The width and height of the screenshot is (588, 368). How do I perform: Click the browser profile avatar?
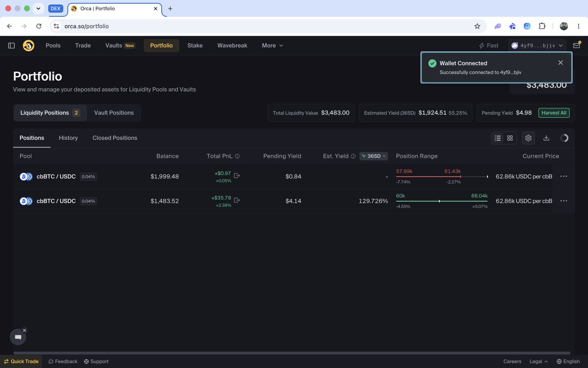(x=563, y=26)
